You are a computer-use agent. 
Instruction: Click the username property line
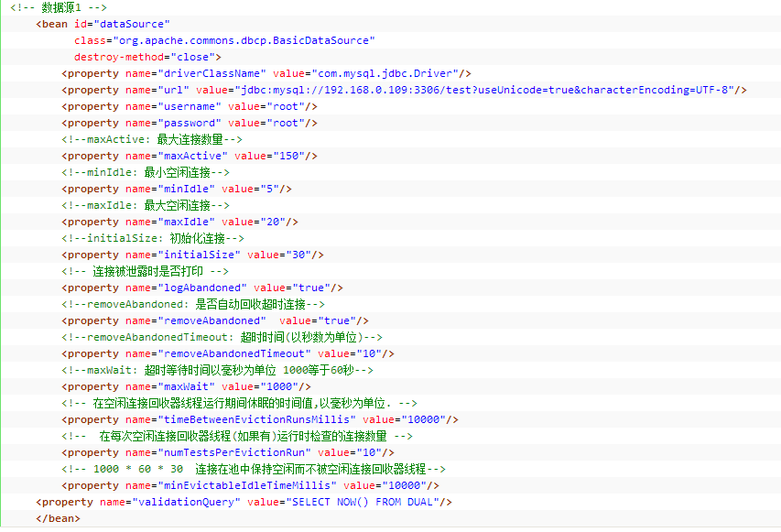coord(190,106)
